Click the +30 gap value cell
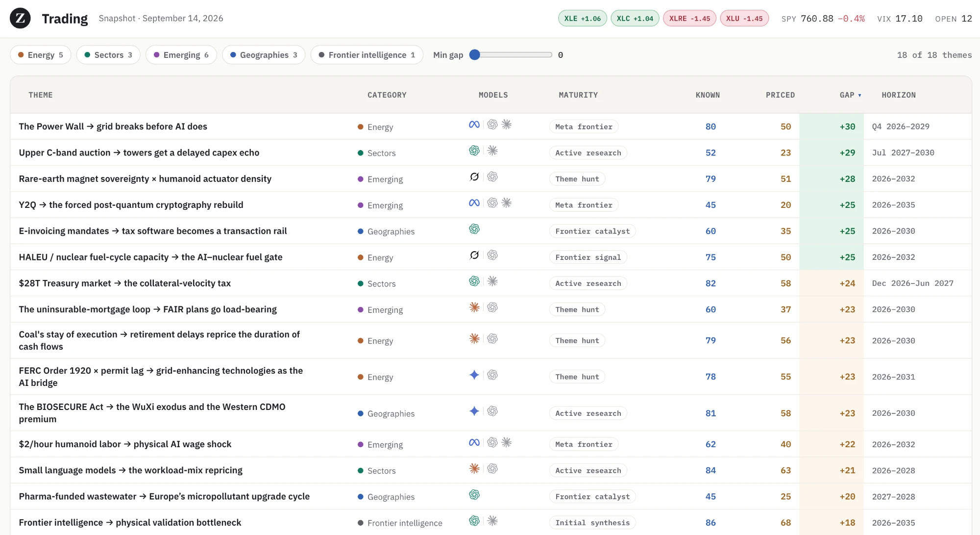Viewport: 980px width, 535px height. pyautogui.click(x=832, y=127)
